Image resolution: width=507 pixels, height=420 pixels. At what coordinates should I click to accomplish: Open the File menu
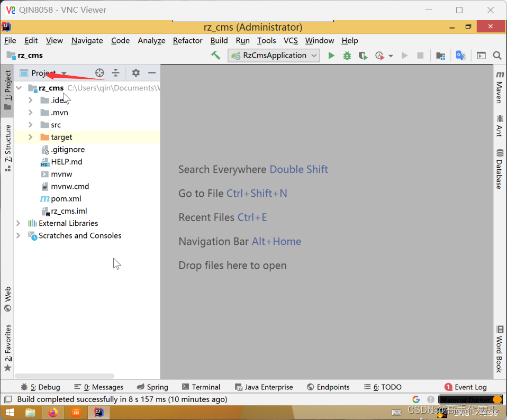[10, 41]
